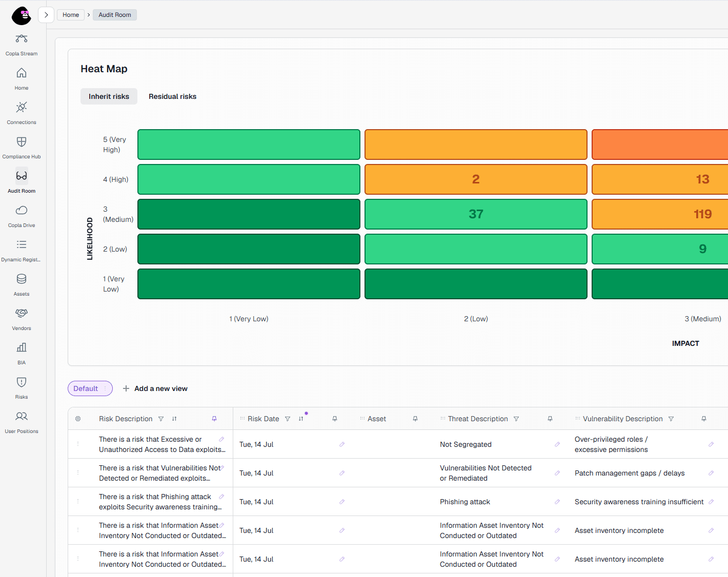This screenshot has height=577, width=728.
Task: Expand the sidebar with chevron button
Action: tap(46, 15)
